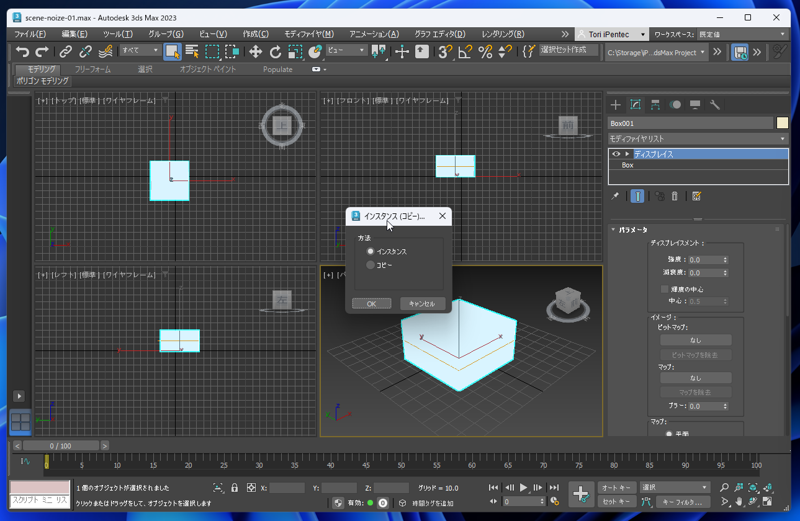Open Select by Name list icon
This screenshot has height=521, width=800.
(x=192, y=52)
